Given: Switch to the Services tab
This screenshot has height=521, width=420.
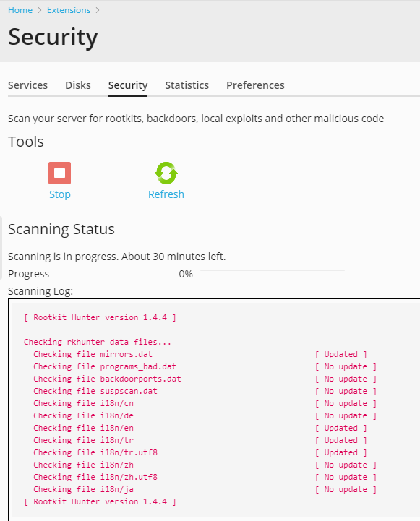Looking at the screenshot, I should click(x=28, y=85).
